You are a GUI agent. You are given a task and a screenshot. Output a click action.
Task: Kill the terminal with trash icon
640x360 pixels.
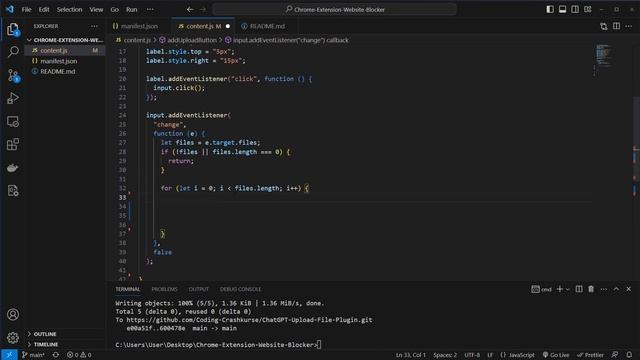coord(591,289)
